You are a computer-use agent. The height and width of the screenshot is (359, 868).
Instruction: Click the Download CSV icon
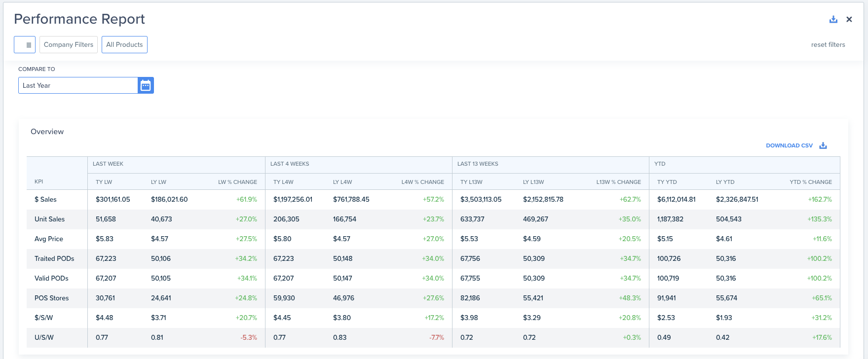[823, 145]
